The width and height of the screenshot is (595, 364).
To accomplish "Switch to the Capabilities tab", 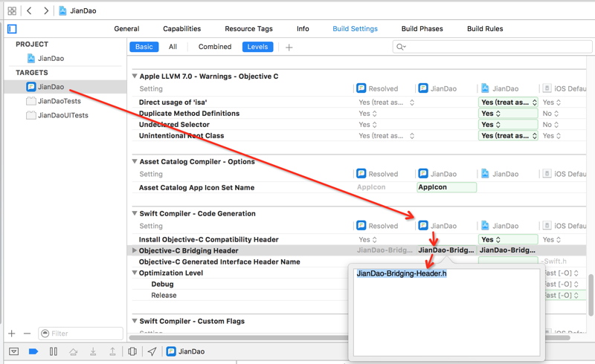I will (x=182, y=29).
